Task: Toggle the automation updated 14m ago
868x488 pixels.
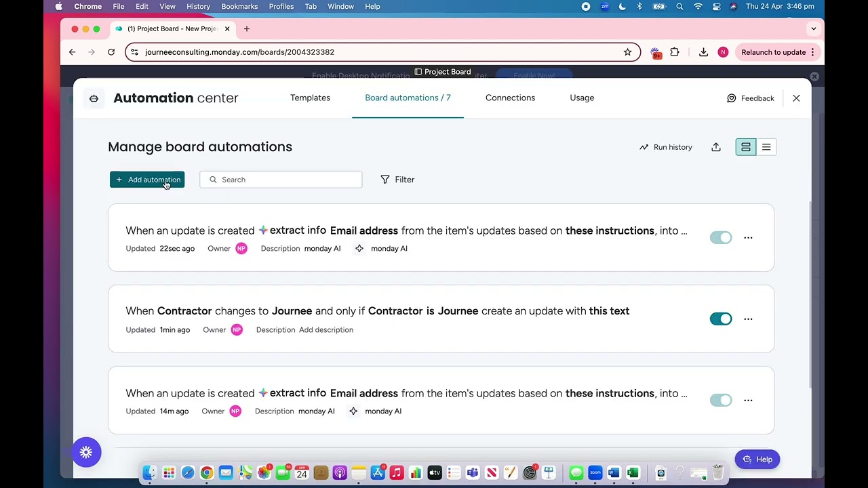Action: click(721, 400)
